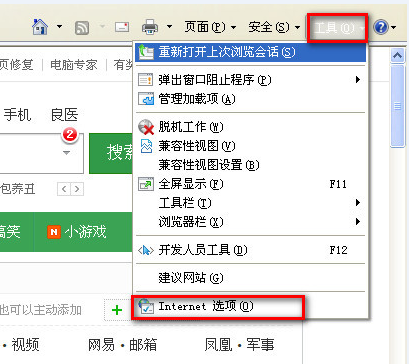This screenshot has width=409, height=364.
Task: Open the Help dropdown arrow
Action: pyautogui.click(x=393, y=27)
